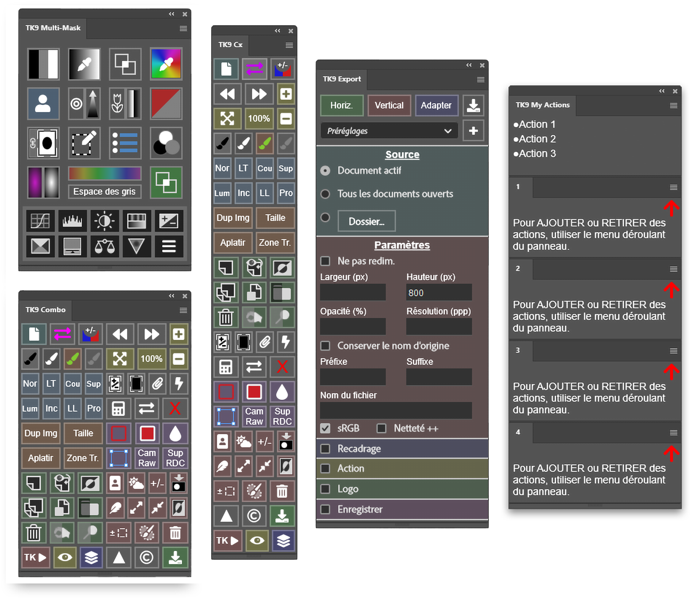Click the Horiz. button in TK9 Export
The width and height of the screenshot is (700, 601).
click(342, 106)
